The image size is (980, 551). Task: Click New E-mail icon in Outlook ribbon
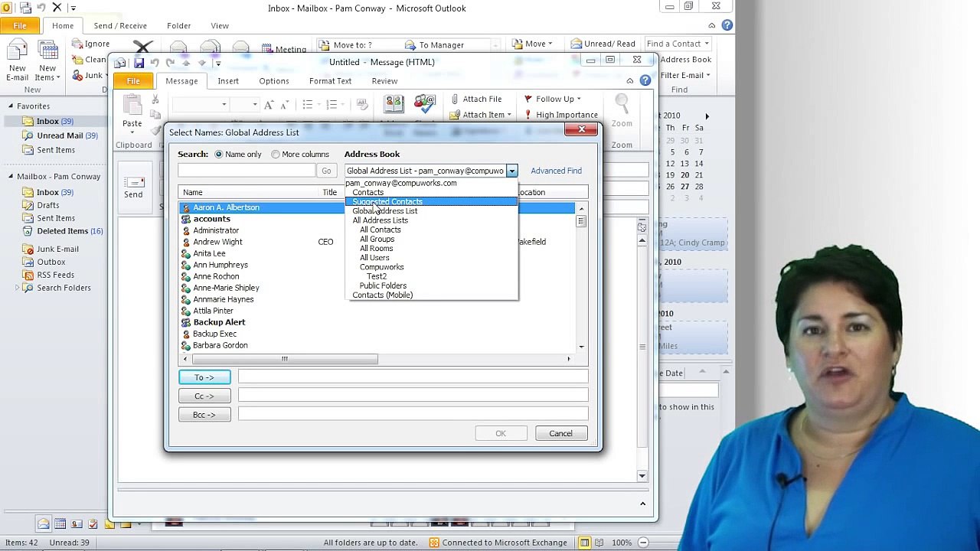pos(18,52)
